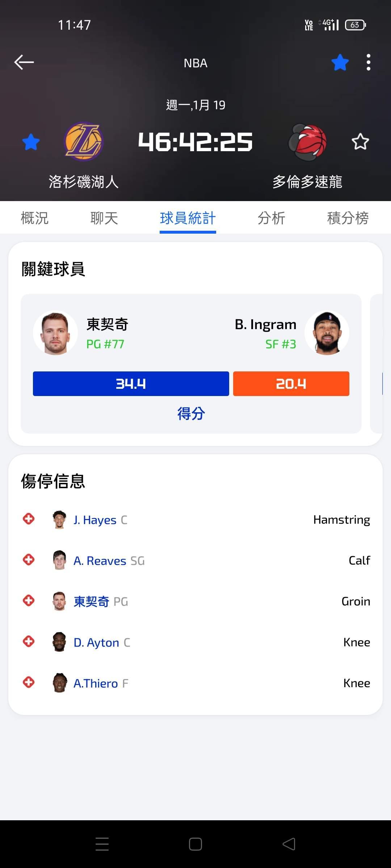
Task: Open A. Reaves player profile link
Action: pos(100,561)
